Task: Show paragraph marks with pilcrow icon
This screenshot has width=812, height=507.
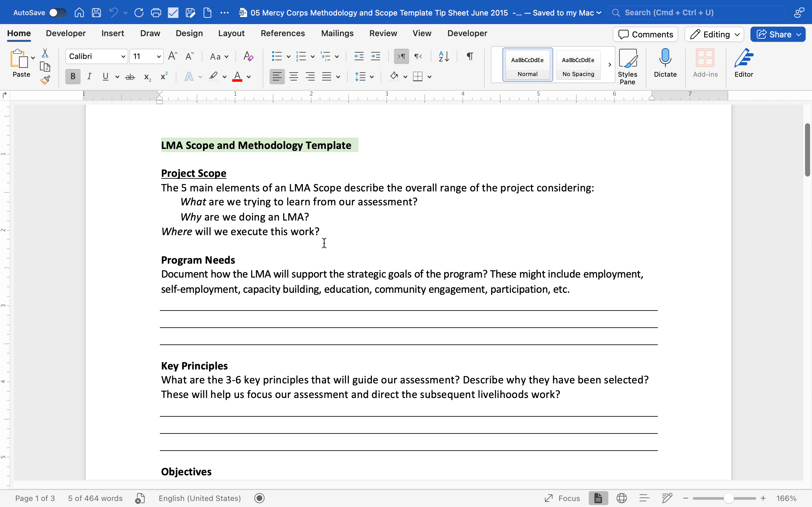Action: (470, 56)
